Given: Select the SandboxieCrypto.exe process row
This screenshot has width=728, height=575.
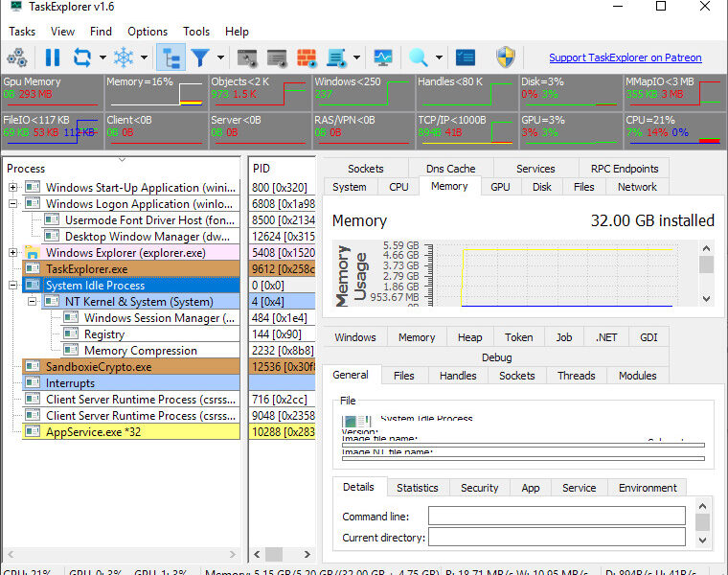Looking at the screenshot, I should [99, 367].
